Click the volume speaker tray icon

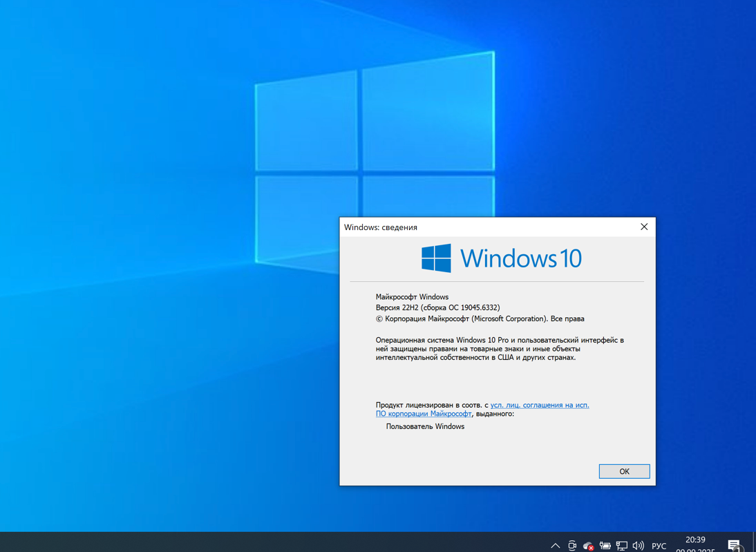click(x=637, y=545)
